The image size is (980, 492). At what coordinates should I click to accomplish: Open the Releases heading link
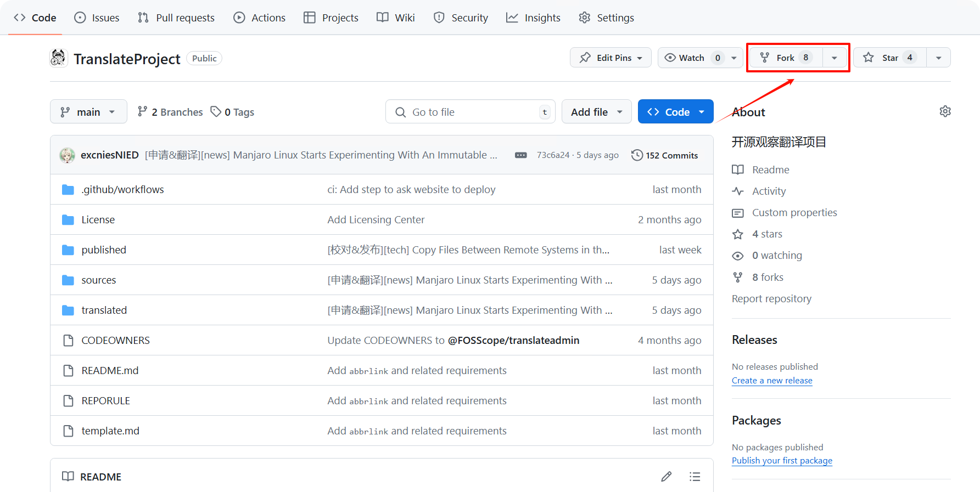[x=754, y=340]
